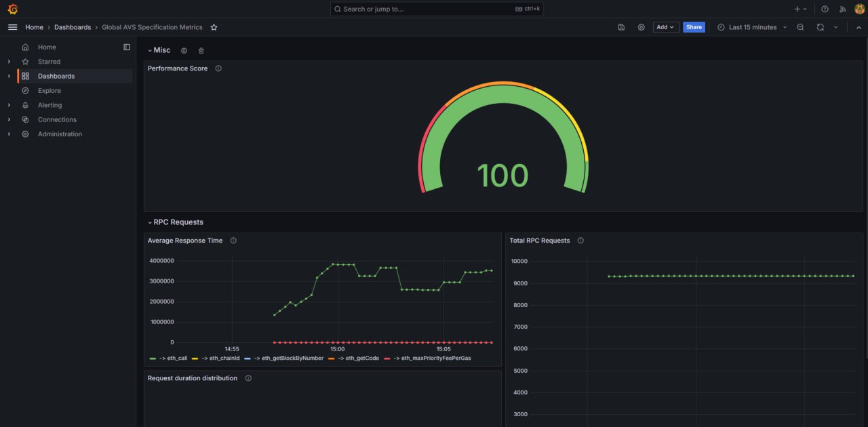Open Explore in the sidebar
The image size is (868, 427).
[x=50, y=91]
